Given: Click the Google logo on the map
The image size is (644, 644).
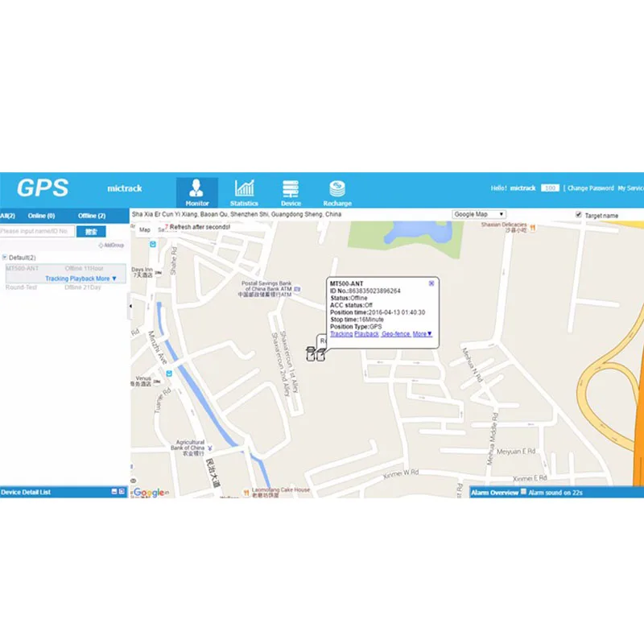Looking at the screenshot, I should point(148,492).
